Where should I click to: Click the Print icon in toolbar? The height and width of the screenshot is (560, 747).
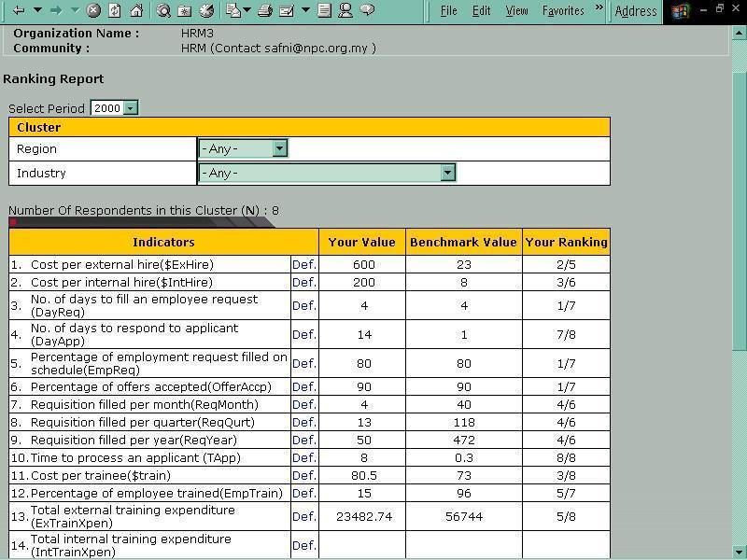point(264,11)
